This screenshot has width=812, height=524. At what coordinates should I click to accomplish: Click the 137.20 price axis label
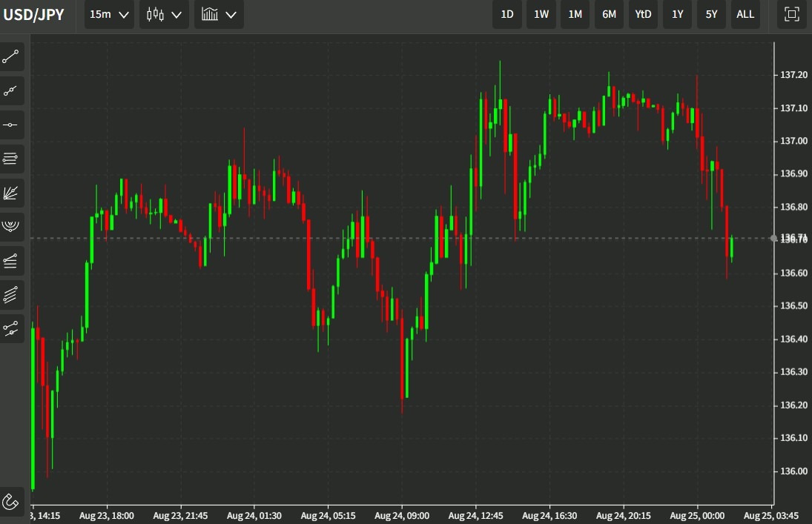coord(793,75)
